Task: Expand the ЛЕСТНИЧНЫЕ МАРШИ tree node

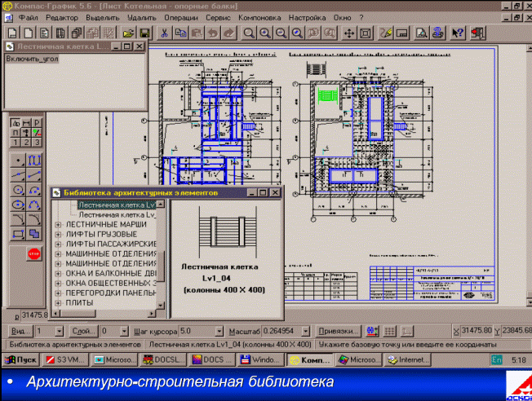Action: point(58,224)
